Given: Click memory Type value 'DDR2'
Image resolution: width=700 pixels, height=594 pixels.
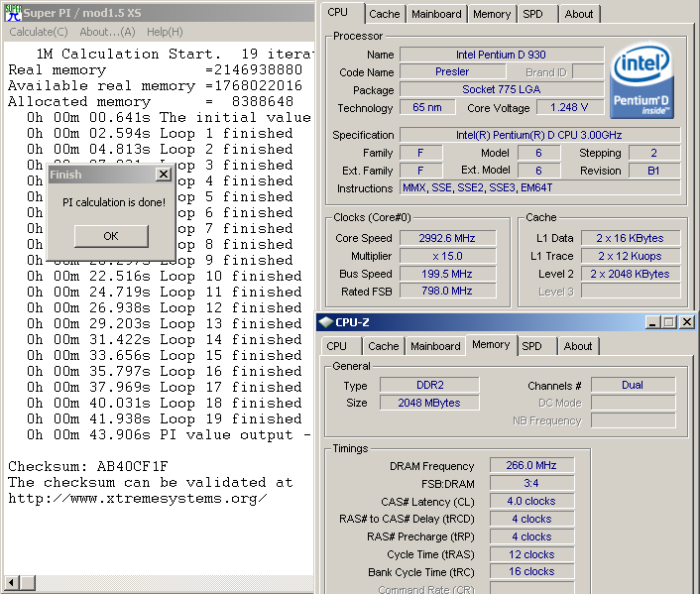Looking at the screenshot, I should (x=429, y=385).
